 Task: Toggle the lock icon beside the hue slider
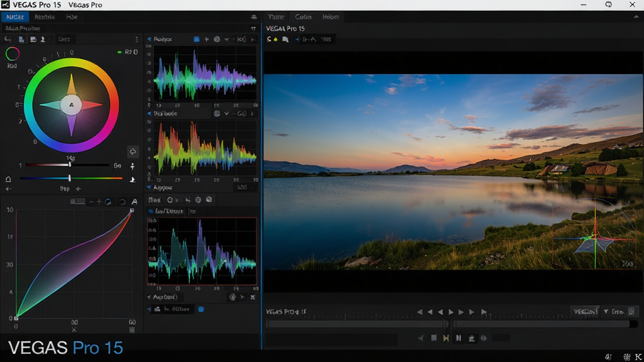pyautogui.click(x=8, y=179)
